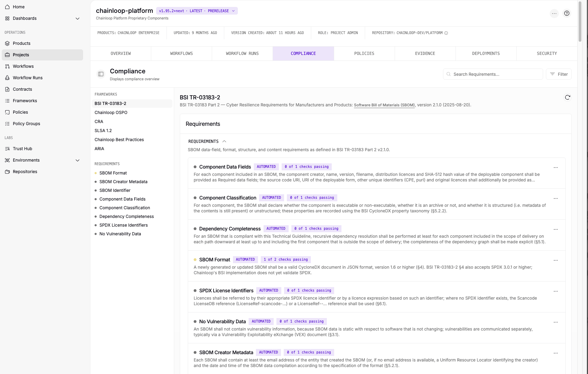Open the v1.95.2+next version dropdown

pos(197,11)
